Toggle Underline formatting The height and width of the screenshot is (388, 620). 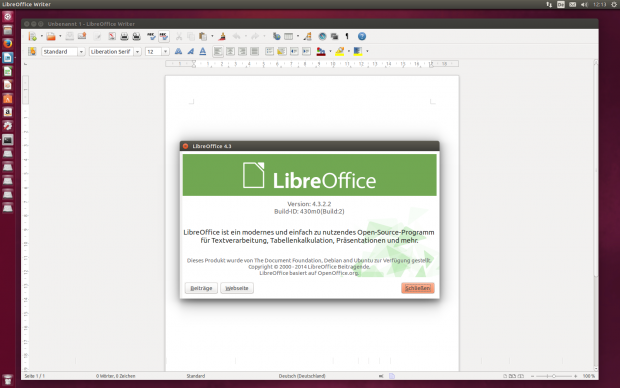coord(203,51)
